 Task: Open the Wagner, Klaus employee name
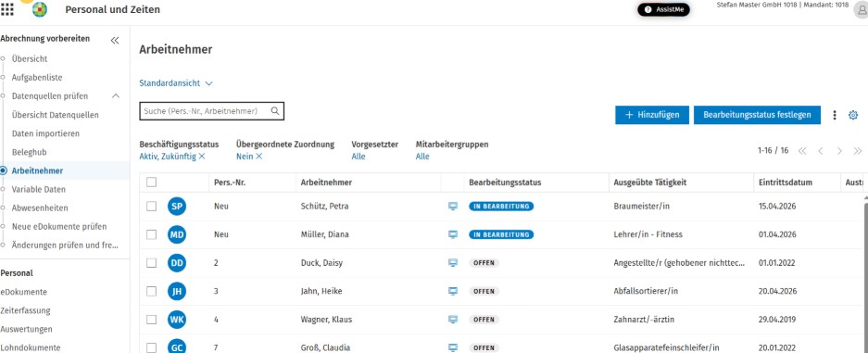[x=327, y=320]
